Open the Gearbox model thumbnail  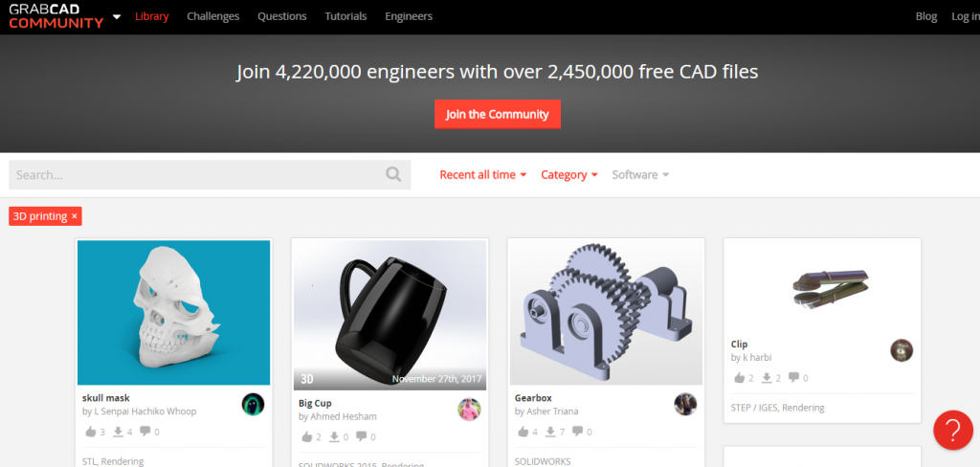(606, 313)
